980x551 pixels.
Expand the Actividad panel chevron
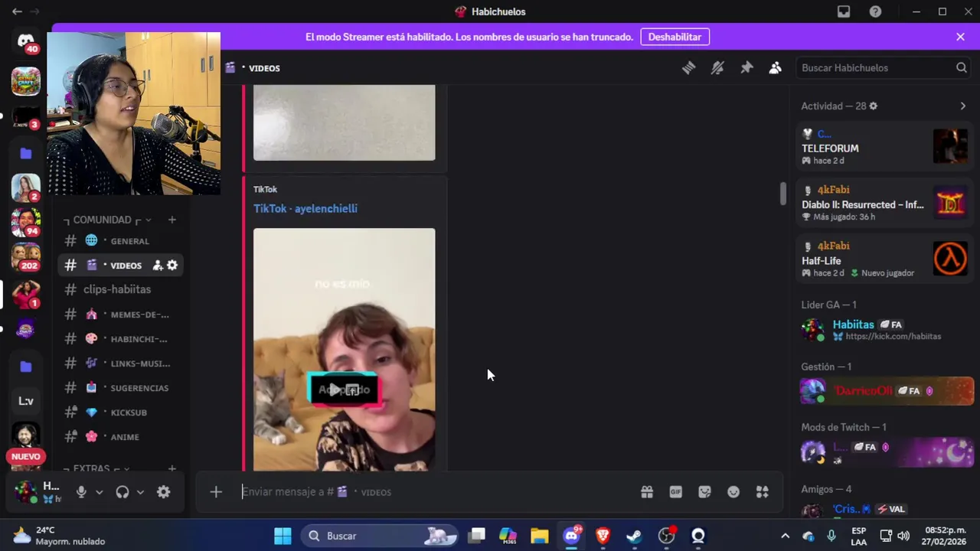coord(963,106)
